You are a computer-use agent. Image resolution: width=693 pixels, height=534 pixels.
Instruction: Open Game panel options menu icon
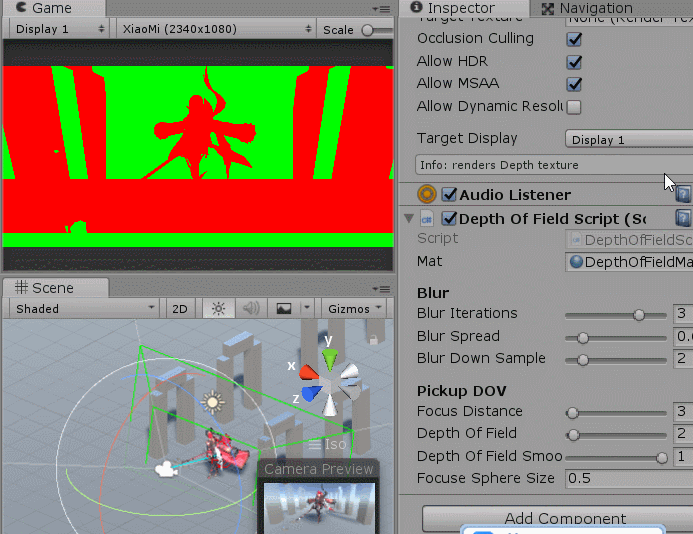(x=381, y=9)
